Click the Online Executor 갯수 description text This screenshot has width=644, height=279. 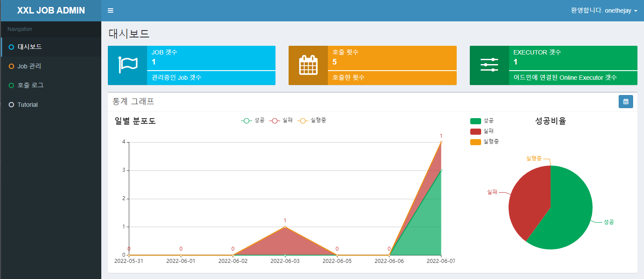click(565, 78)
